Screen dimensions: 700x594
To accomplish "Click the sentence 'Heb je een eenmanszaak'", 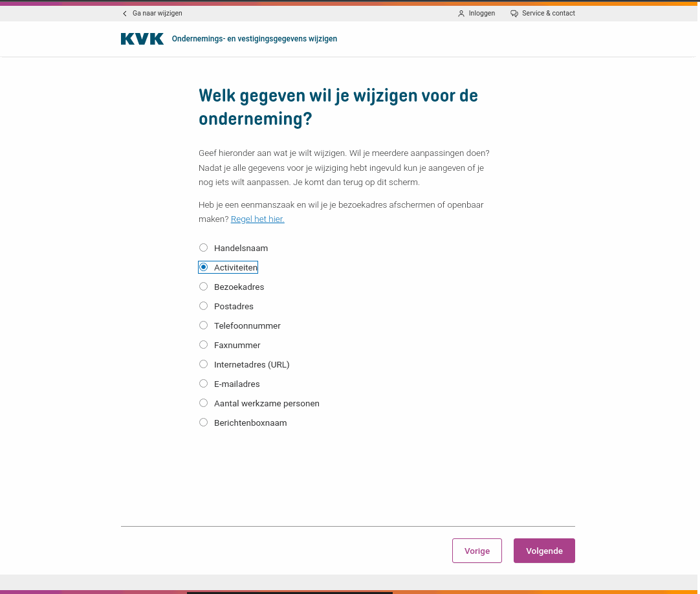I will [341, 212].
